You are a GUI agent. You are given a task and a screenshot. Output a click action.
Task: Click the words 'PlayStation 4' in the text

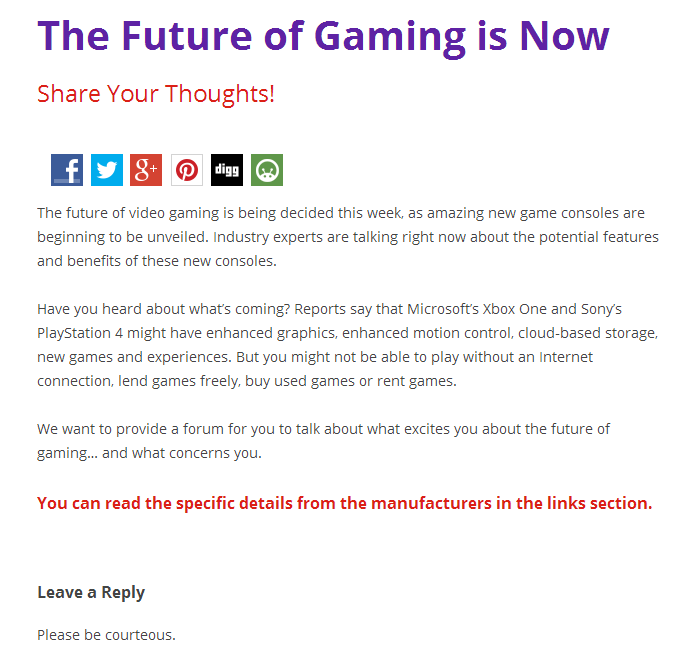point(80,334)
